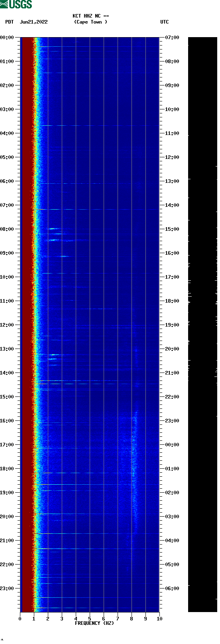
Task: Click the FREQUENCY (HZ) axis title
Action: pyautogui.click(x=94, y=623)
